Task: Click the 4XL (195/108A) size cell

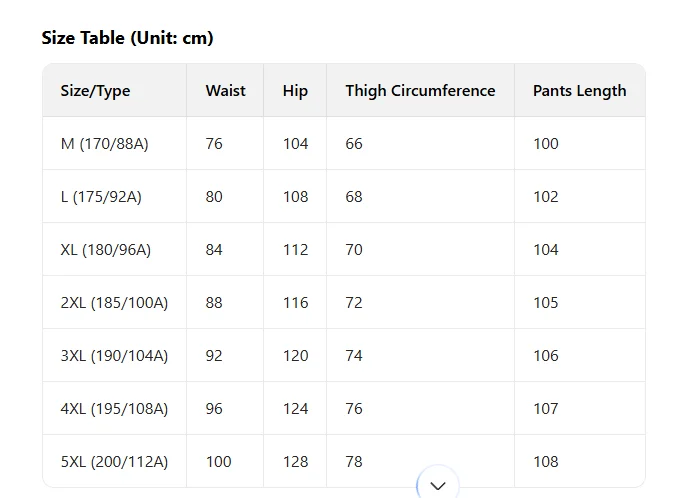Action: [x=114, y=409]
